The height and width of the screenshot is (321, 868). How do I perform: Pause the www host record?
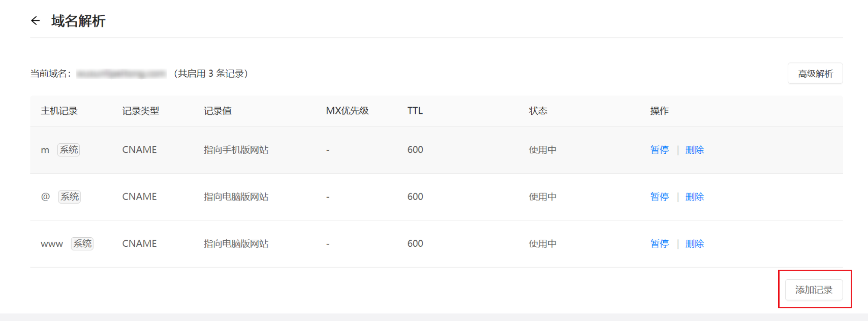click(x=660, y=244)
